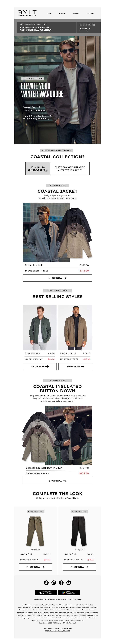Image resolution: width=115 pixels, height=644 pixels.
Task: Open the LAST CALL navigation item
Action: 90,13
